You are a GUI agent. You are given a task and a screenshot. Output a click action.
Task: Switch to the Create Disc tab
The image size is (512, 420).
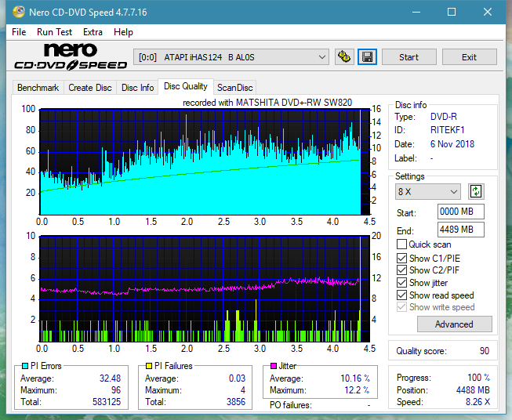(x=90, y=88)
